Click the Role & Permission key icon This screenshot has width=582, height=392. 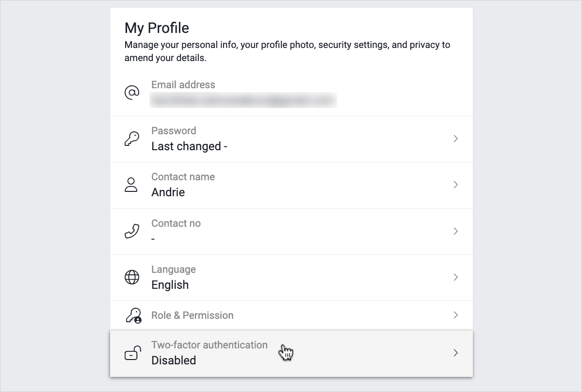coord(133,315)
